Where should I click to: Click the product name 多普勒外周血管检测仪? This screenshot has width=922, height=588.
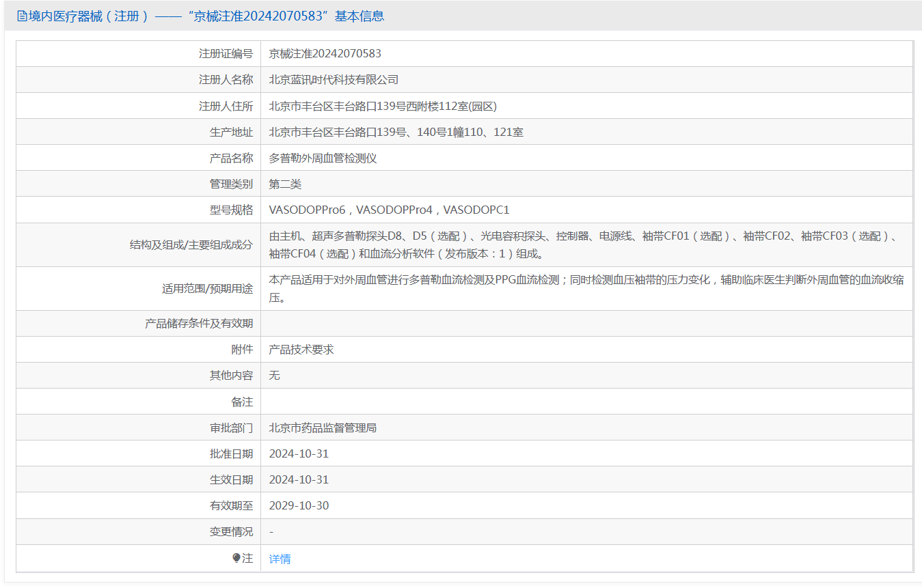pos(323,158)
